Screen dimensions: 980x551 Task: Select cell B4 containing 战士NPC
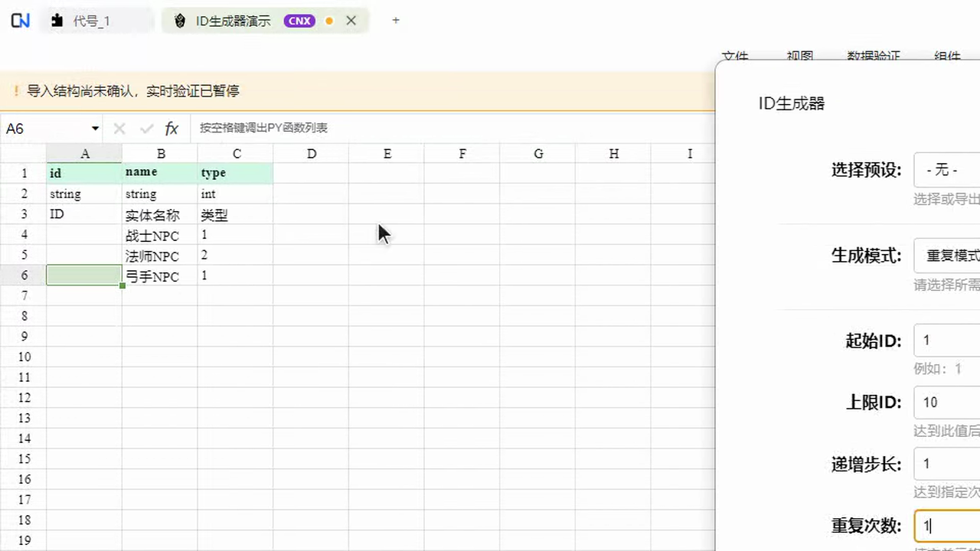pyautogui.click(x=160, y=236)
